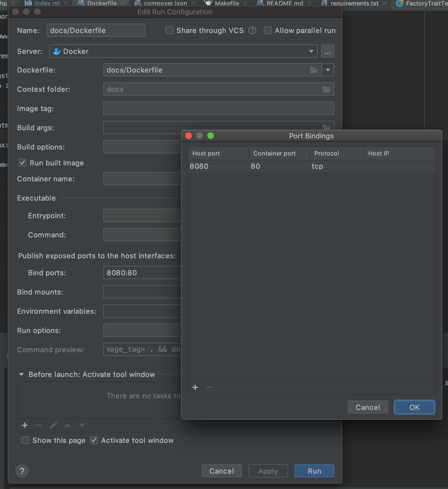The image size is (448, 489).
Task: Switch to README.md editor tab
Action: click(285, 3)
